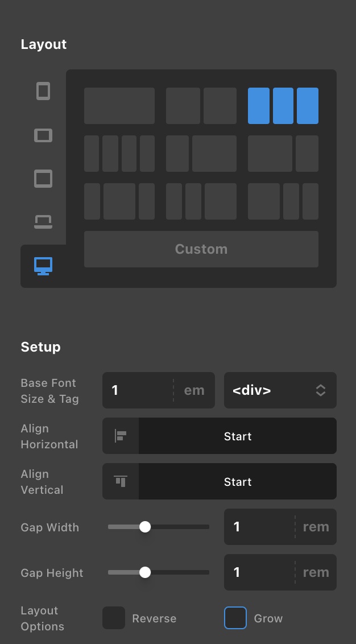356x644 pixels.
Task: Select the landscape phone breakpoint icon
Action: tap(43, 135)
